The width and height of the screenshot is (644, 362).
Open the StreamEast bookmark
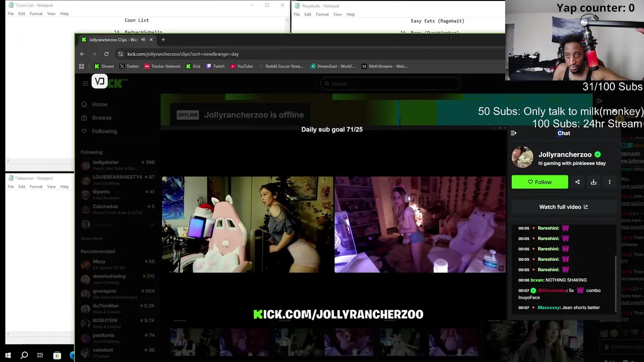click(x=333, y=66)
